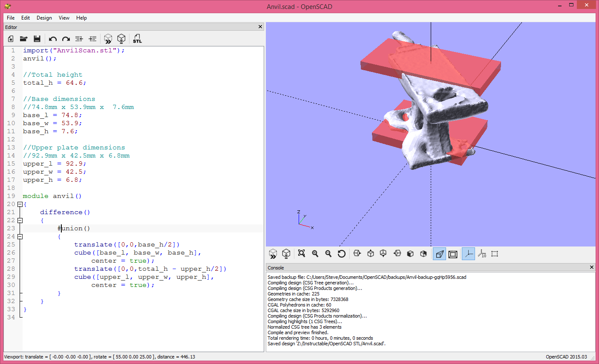Image resolution: width=599 pixels, height=364 pixels.
Task: Create a new document with the new-file icon
Action: (10, 39)
